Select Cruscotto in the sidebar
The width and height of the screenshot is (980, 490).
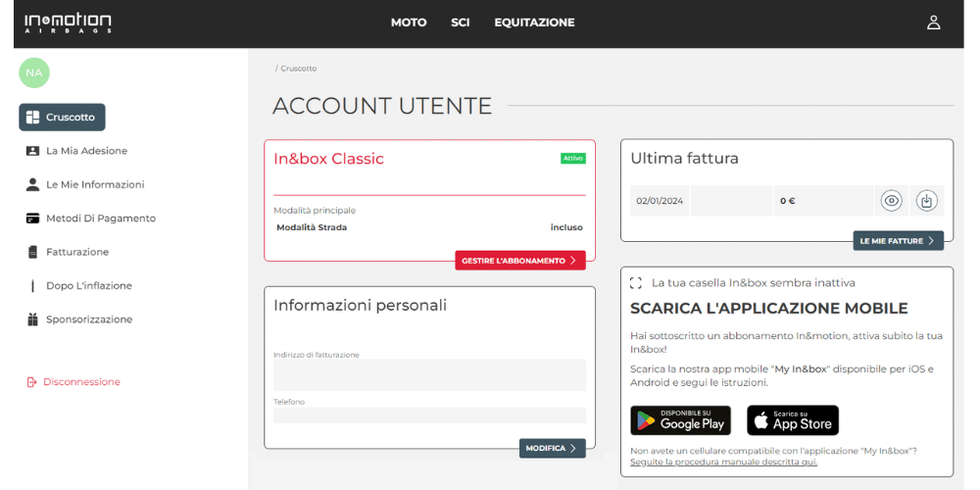[x=62, y=118]
